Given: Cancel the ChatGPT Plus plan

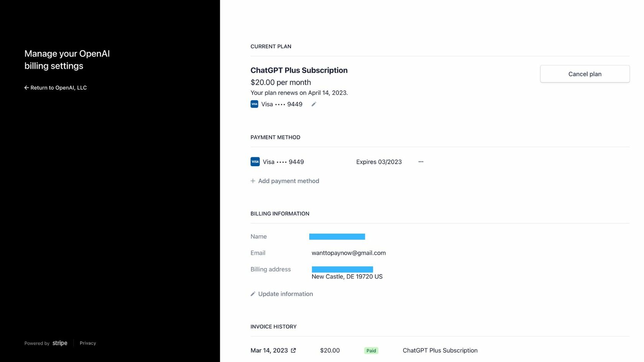Looking at the screenshot, I should pos(585,74).
